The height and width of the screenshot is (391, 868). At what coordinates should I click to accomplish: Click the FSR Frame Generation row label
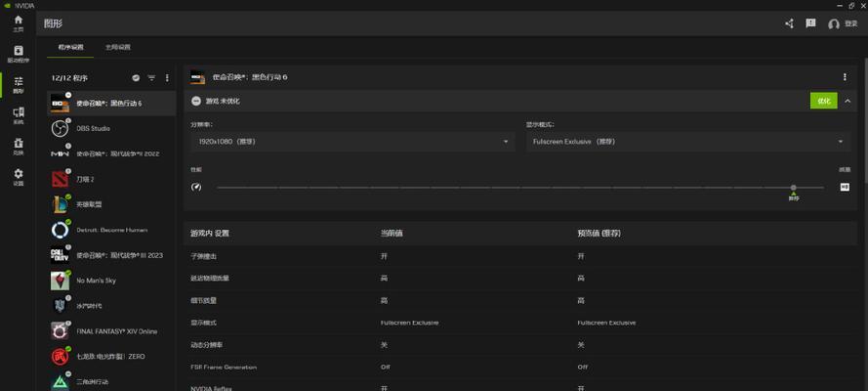(223, 367)
